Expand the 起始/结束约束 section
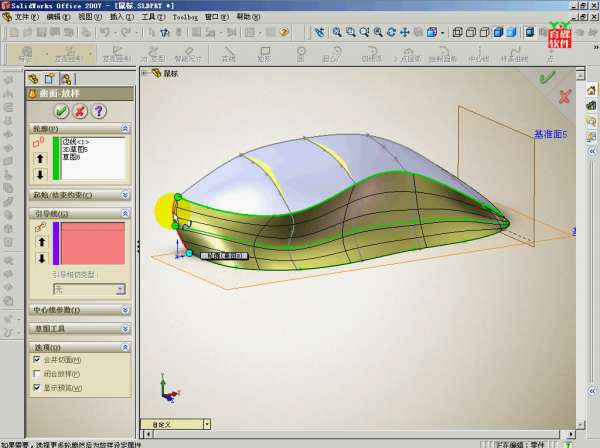 pos(125,196)
